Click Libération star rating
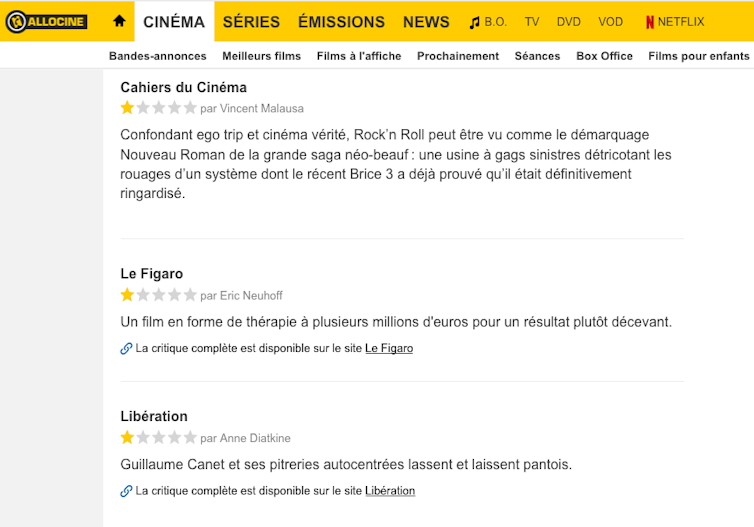Viewport: 754px width, 527px height. 159,437
